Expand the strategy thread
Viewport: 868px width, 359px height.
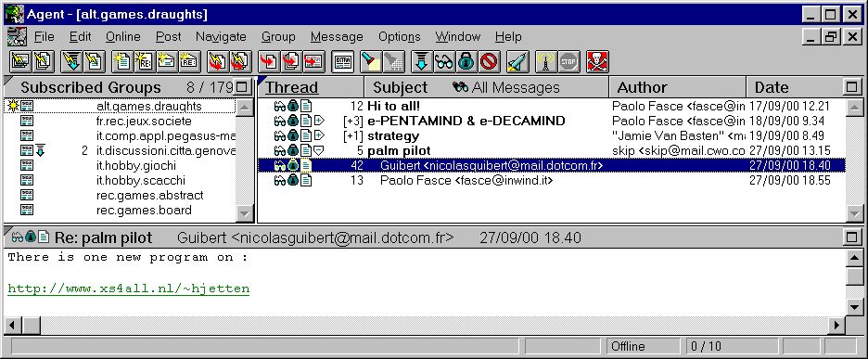tap(319, 135)
